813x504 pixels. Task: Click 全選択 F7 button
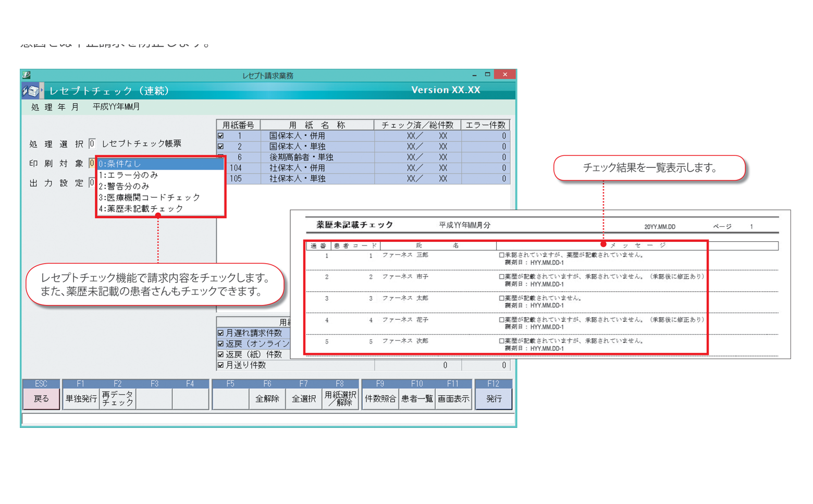coord(304,399)
